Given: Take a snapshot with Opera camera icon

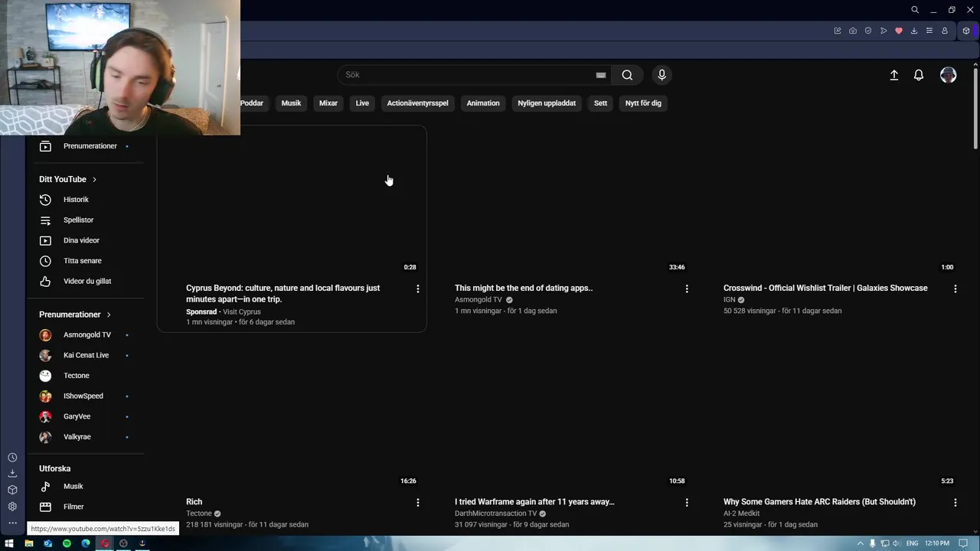Looking at the screenshot, I should [x=853, y=31].
